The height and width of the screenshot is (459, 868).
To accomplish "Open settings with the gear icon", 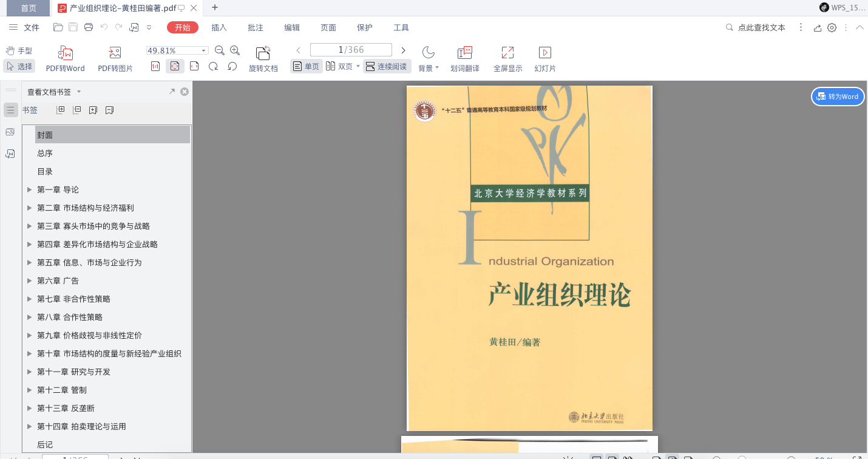I will tap(832, 27).
